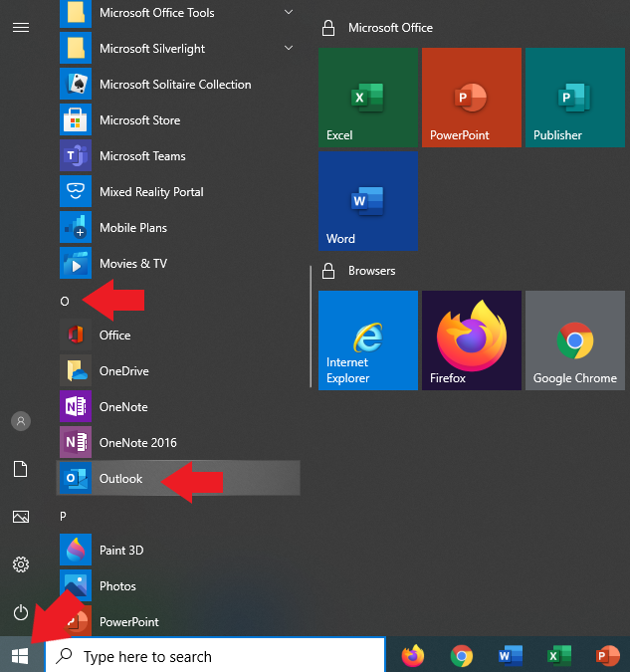Launch the Office app entry

(178, 336)
